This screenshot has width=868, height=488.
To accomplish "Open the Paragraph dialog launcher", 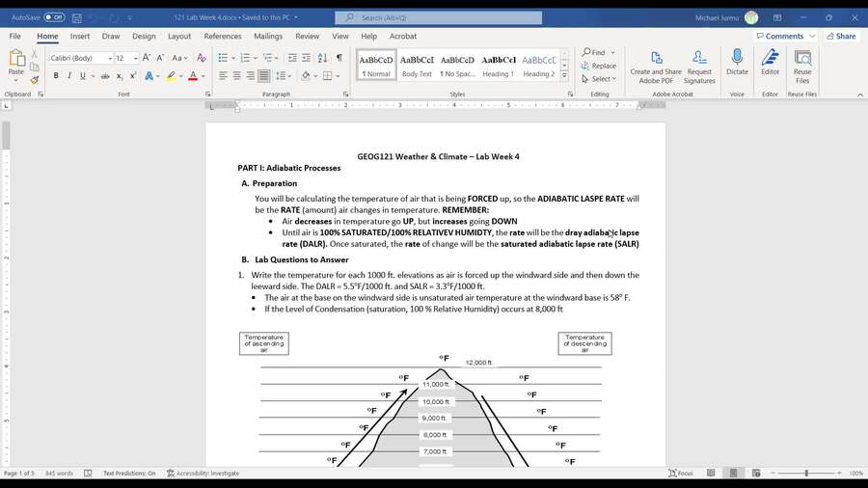I will pyautogui.click(x=345, y=95).
